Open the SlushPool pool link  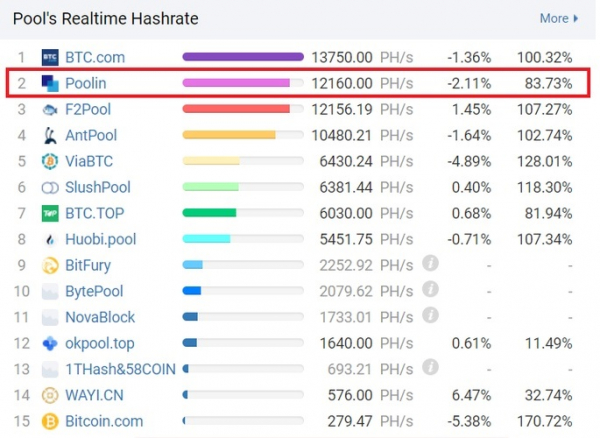point(98,187)
